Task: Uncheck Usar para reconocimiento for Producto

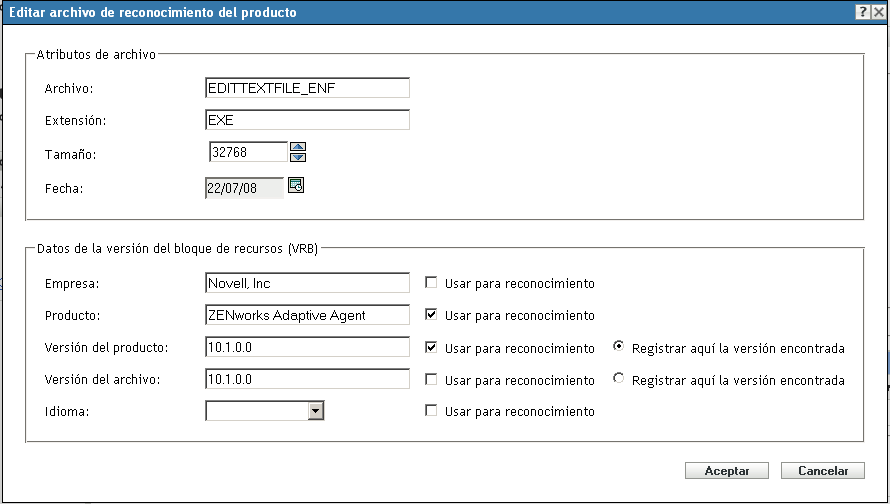Action: coord(431,315)
